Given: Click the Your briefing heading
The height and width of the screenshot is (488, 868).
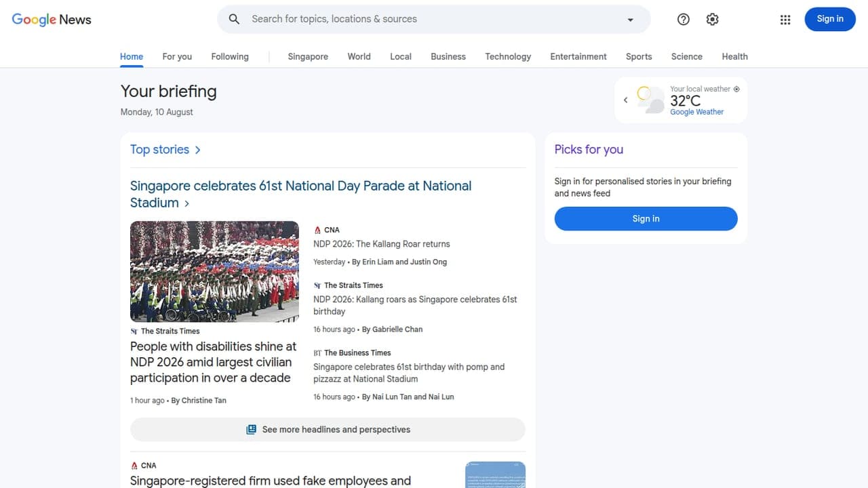Looking at the screenshot, I should click(x=168, y=91).
